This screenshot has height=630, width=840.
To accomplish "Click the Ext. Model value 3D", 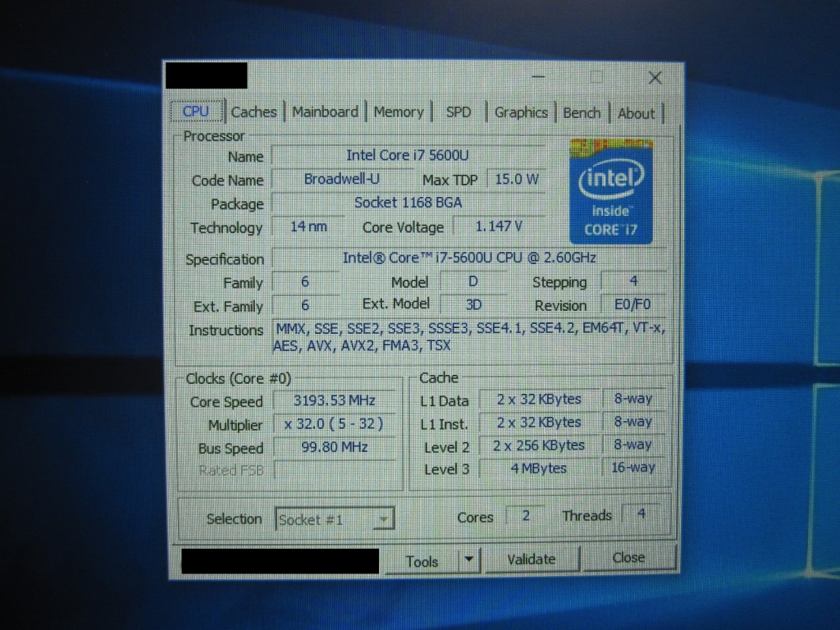I will tap(473, 304).
